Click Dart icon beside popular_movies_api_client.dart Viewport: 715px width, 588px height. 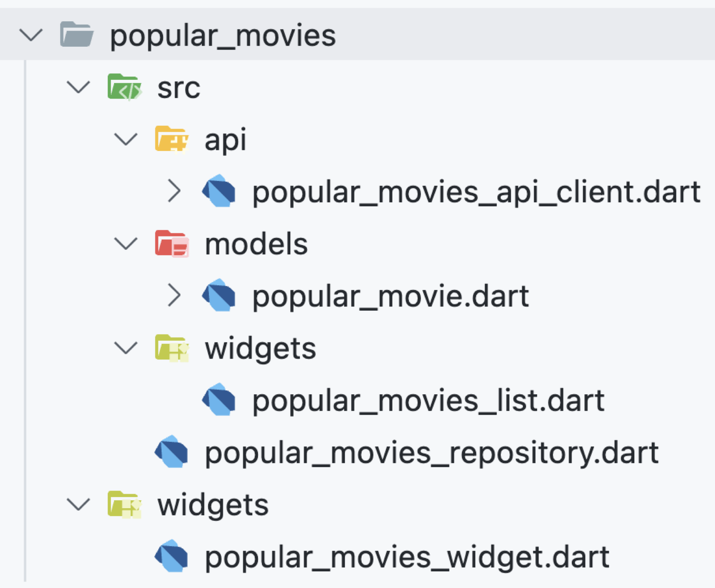point(219,191)
